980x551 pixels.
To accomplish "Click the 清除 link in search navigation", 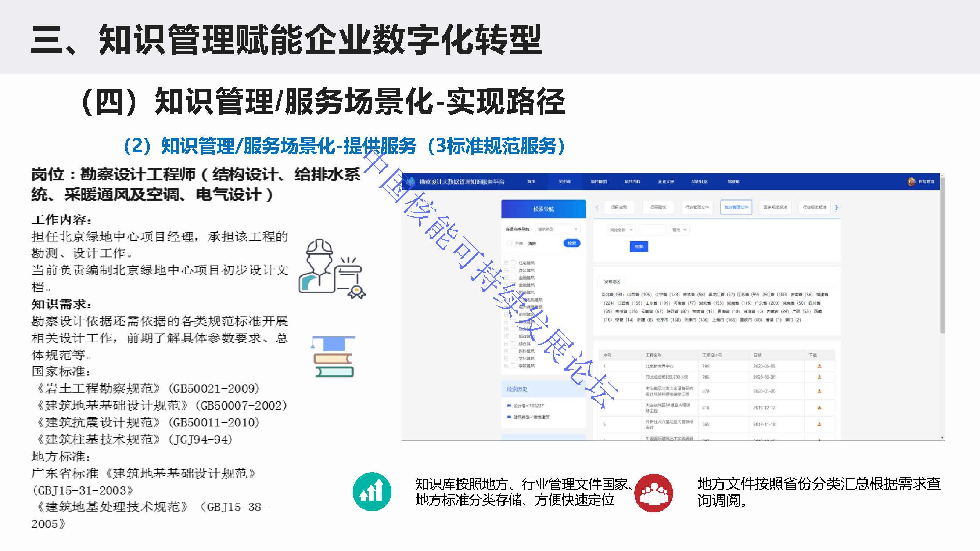I will pos(532,244).
